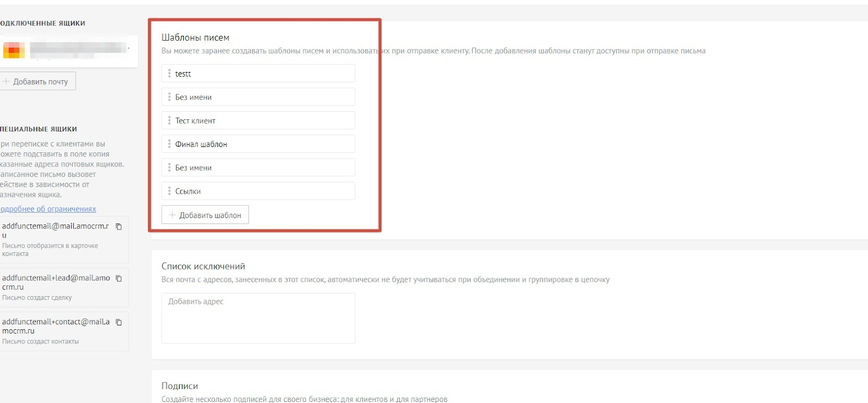
Task: Click the addfunctemail@mail.amocrm.ru address text
Action: (x=55, y=231)
